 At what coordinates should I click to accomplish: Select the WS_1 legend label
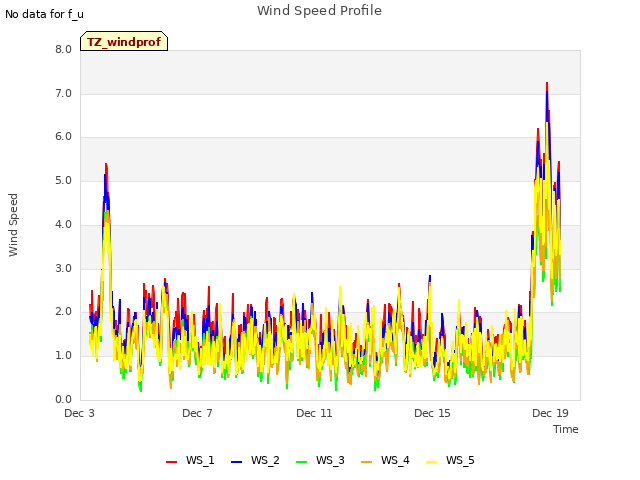click(x=200, y=460)
